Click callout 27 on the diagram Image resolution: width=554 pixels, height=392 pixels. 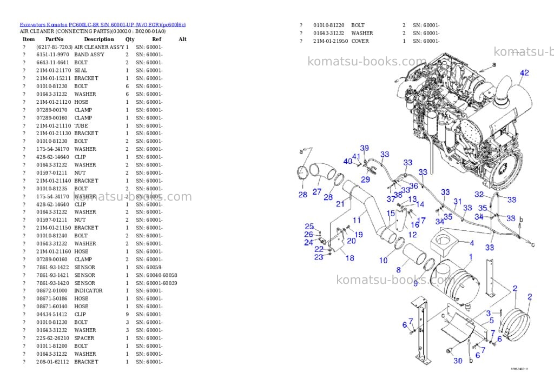(317, 192)
